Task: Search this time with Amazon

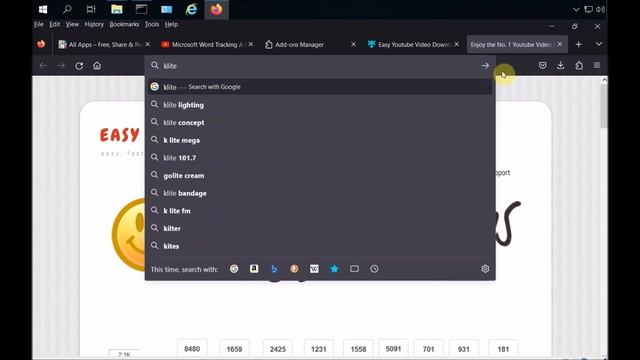Action: click(254, 269)
